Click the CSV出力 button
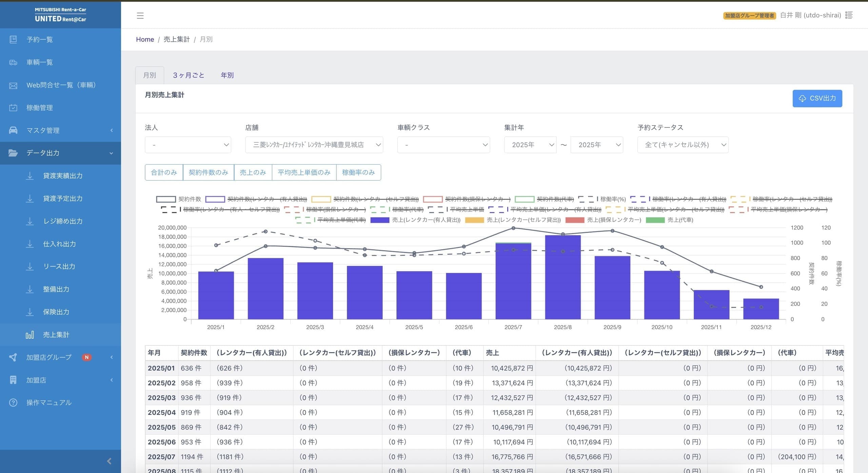868x473 pixels. click(x=817, y=98)
